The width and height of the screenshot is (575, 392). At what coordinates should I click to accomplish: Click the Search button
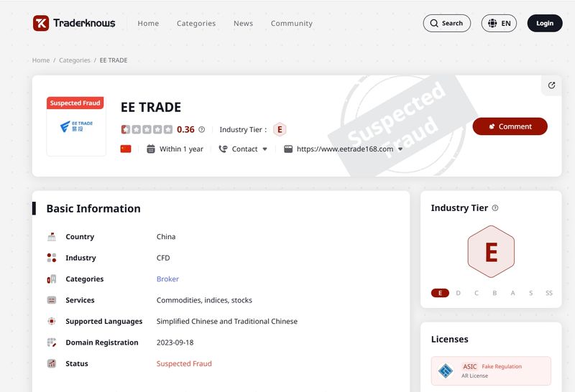coord(446,23)
